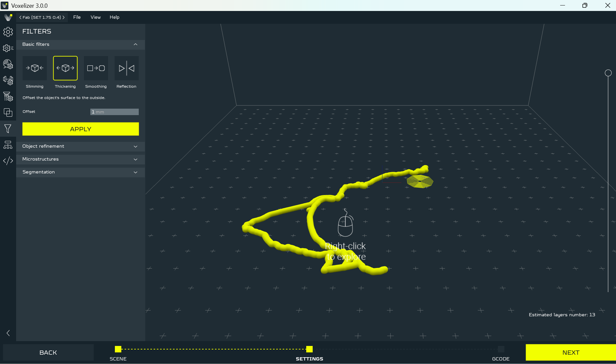
Task: Click the layer slider handle circle
Action: [608, 73]
